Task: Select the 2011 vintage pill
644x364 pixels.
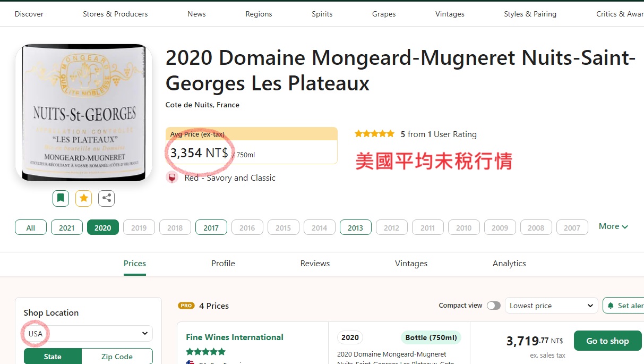Action: [x=428, y=227]
